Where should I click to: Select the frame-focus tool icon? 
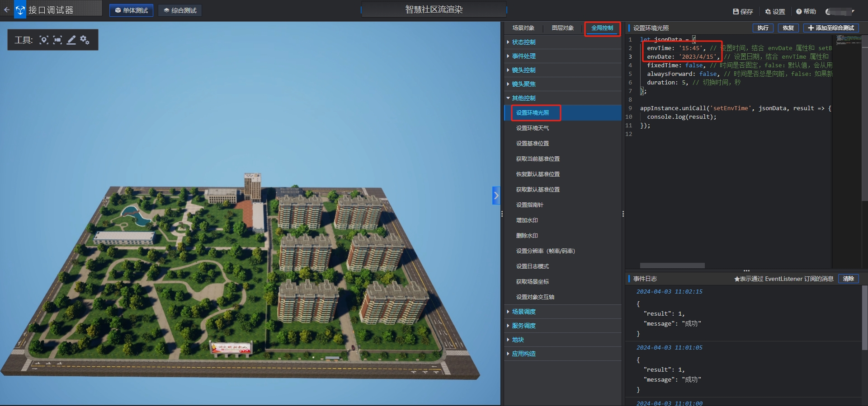point(57,40)
